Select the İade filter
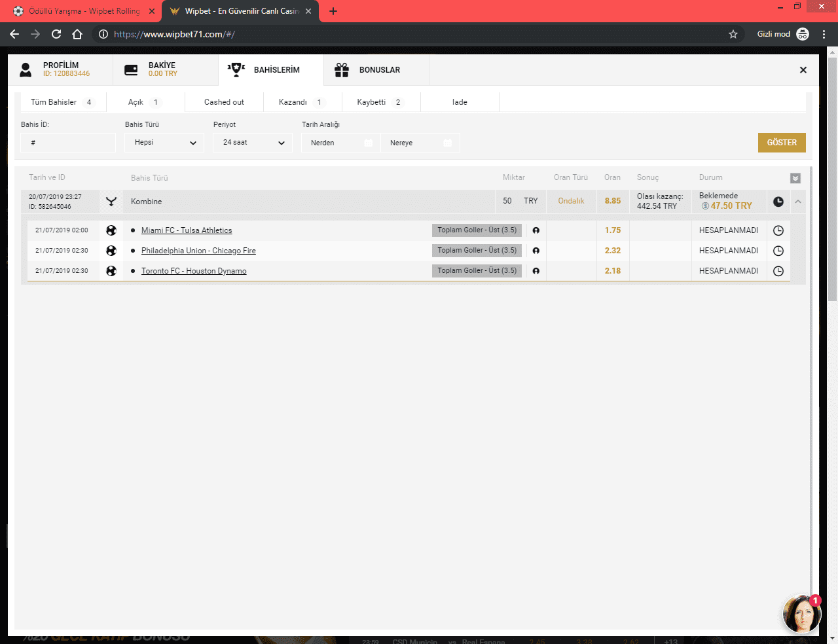Screen dimensions: 838x644 [460, 102]
